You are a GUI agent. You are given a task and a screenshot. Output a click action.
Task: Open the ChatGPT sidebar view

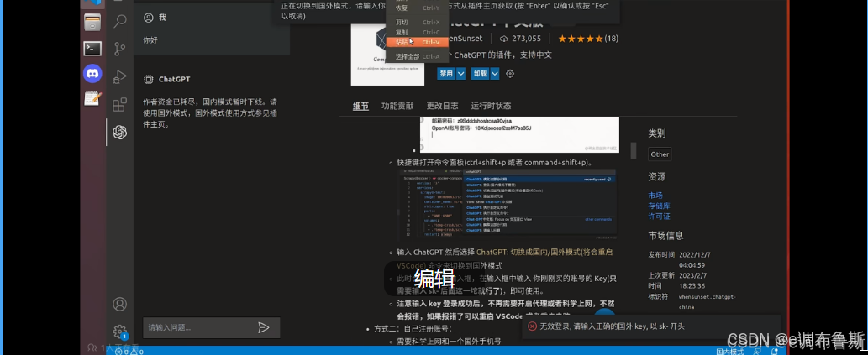click(x=119, y=132)
